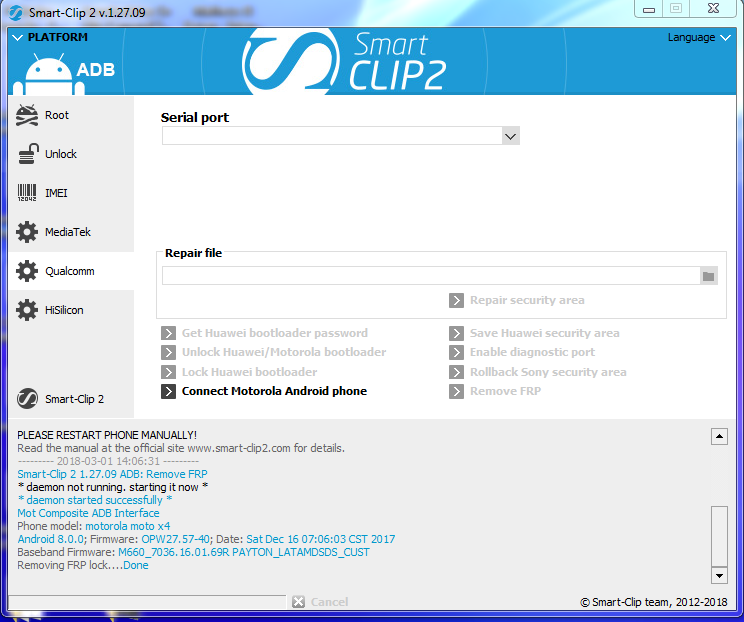The image size is (744, 622).
Task: Click Lock Huawei bootloader text
Action: [x=250, y=372]
